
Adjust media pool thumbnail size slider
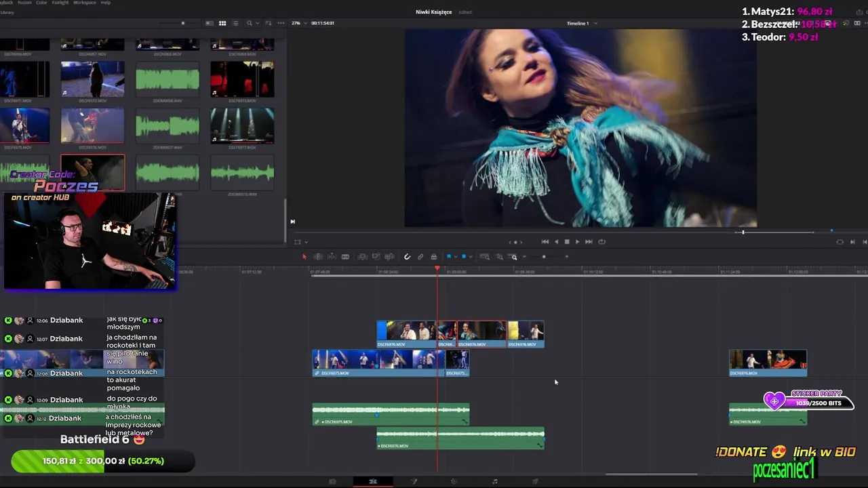[183, 23]
